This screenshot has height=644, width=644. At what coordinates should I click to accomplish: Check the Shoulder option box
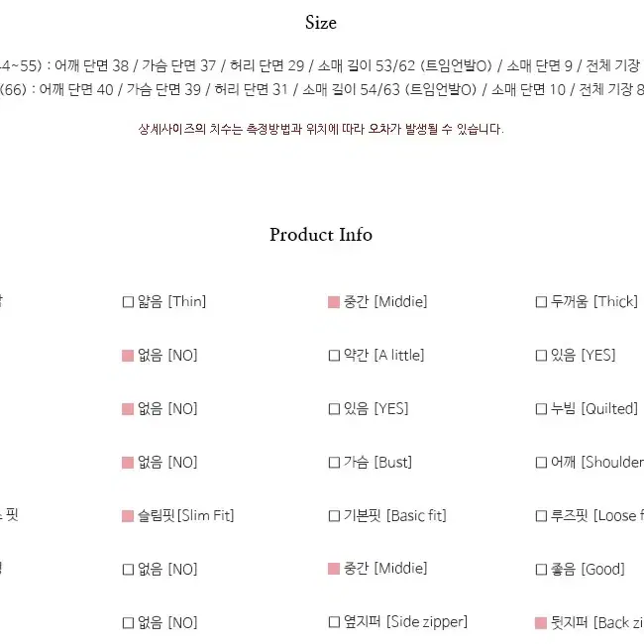click(541, 463)
